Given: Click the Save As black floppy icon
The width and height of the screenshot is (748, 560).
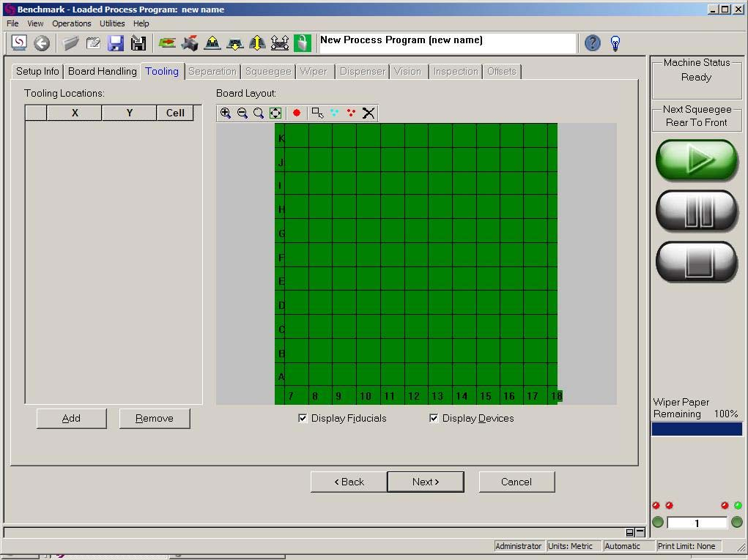Looking at the screenshot, I should pyautogui.click(x=138, y=43).
